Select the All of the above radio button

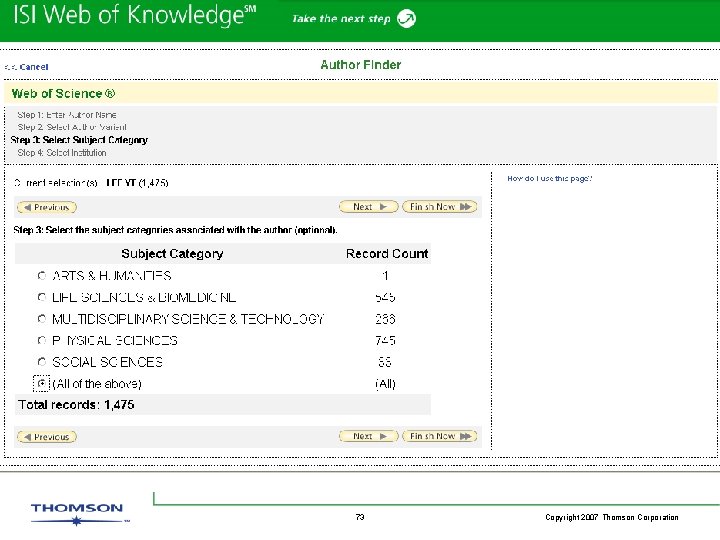42,383
